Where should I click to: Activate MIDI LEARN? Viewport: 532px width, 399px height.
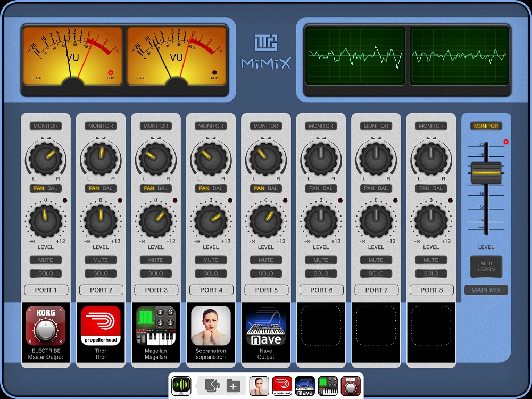486,267
